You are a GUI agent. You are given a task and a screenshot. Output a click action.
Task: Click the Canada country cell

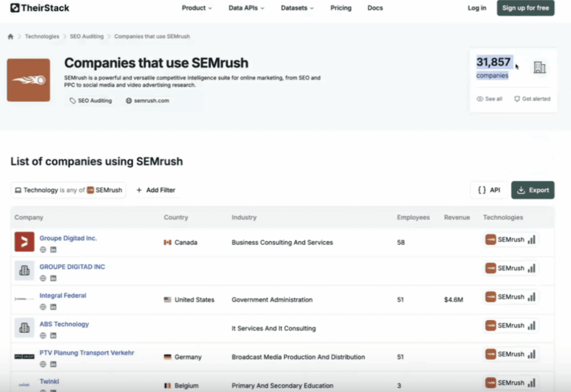pos(181,243)
